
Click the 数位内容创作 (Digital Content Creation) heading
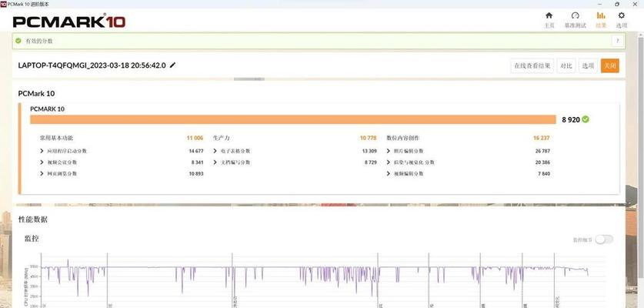click(403, 138)
